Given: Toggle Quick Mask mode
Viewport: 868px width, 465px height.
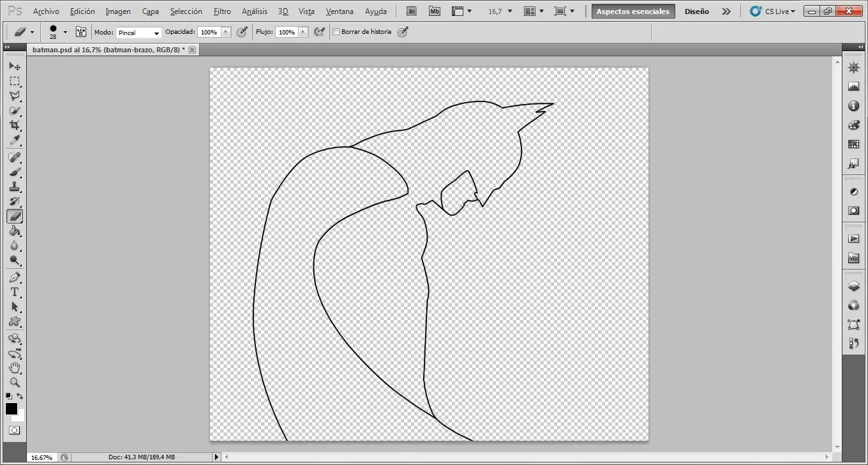Looking at the screenshot, I should (14, 431).
